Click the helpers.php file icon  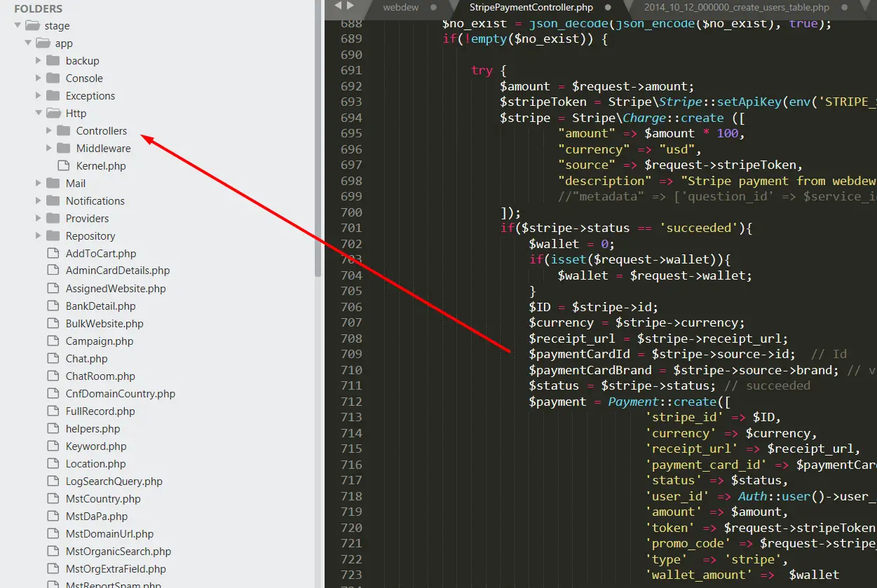pos(53,428)
